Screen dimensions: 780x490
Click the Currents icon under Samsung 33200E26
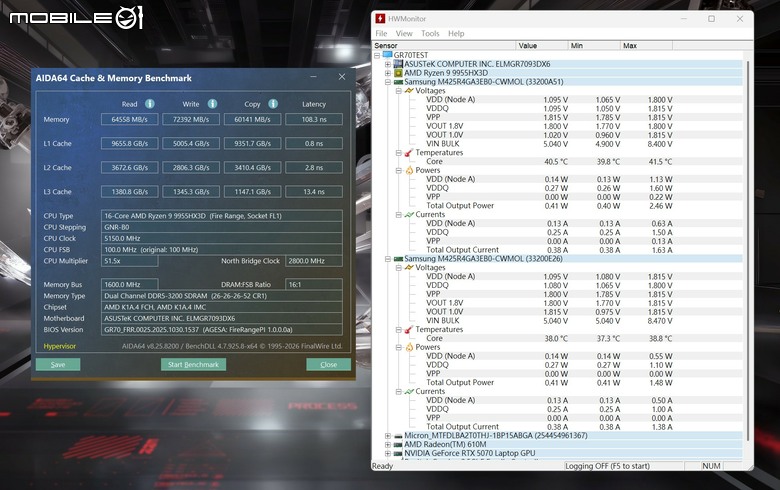[x=409, y=392]
